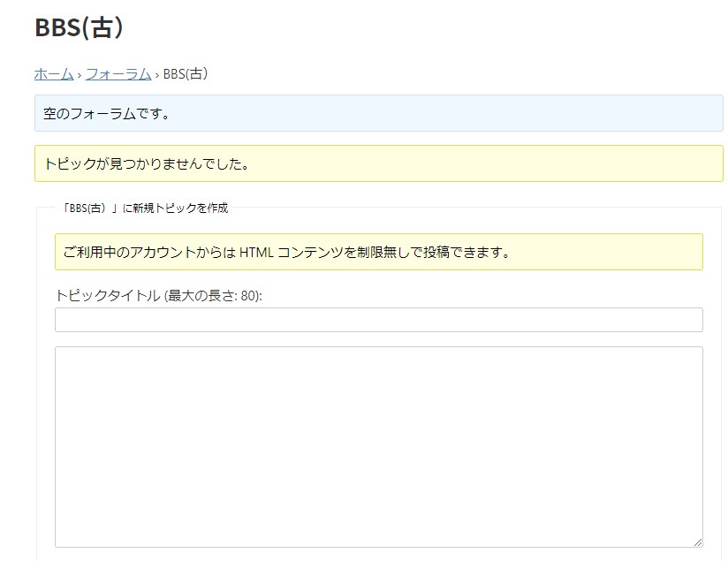This screenshot has height=561, width=728.
Task: Open the フォーラム breadcrumb link
Action: point(118,74)
